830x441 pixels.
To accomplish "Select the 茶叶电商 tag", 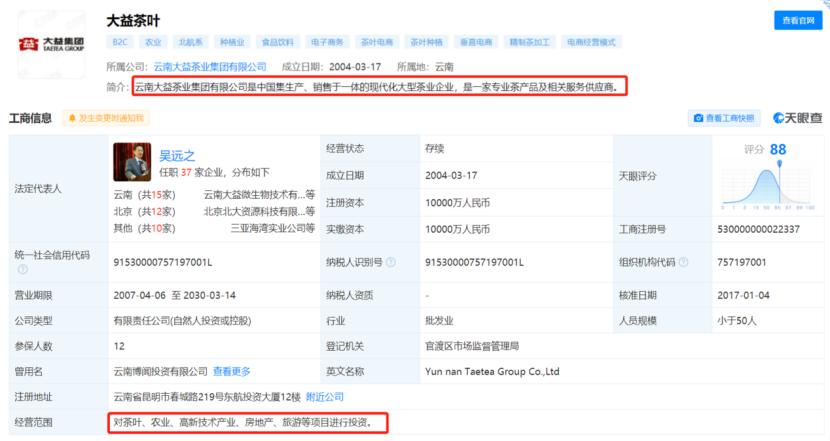I will [x=377, y=42].
